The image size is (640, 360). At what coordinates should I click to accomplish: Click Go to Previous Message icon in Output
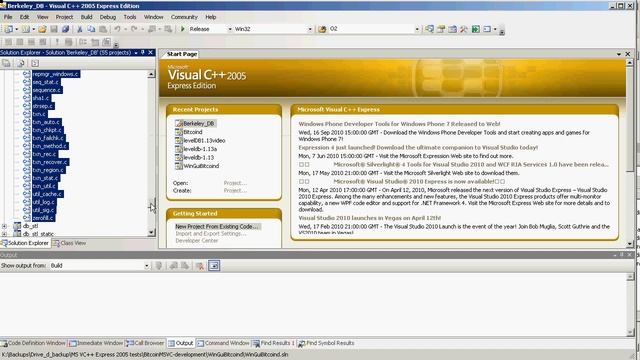pyautogui.click(x=173, y=266)
